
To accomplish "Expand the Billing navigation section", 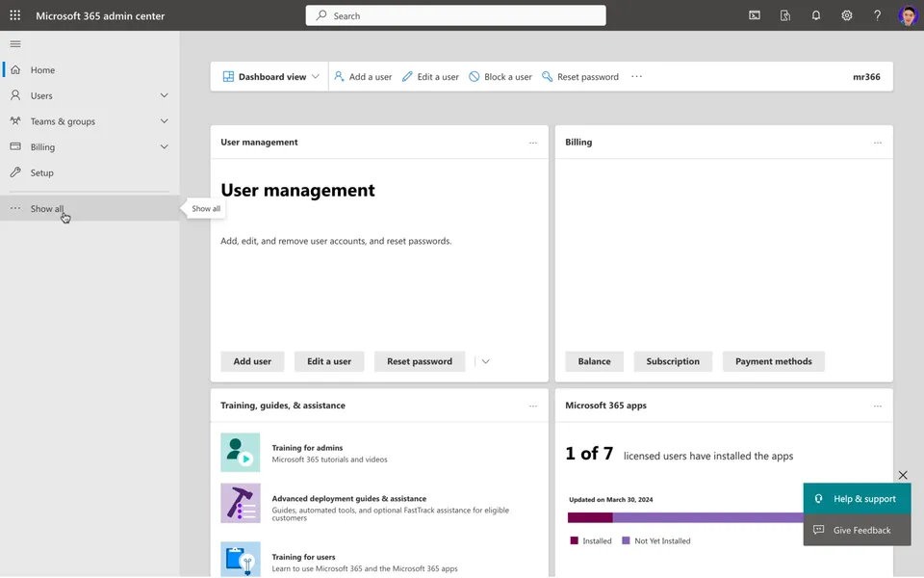I will 164,146.
